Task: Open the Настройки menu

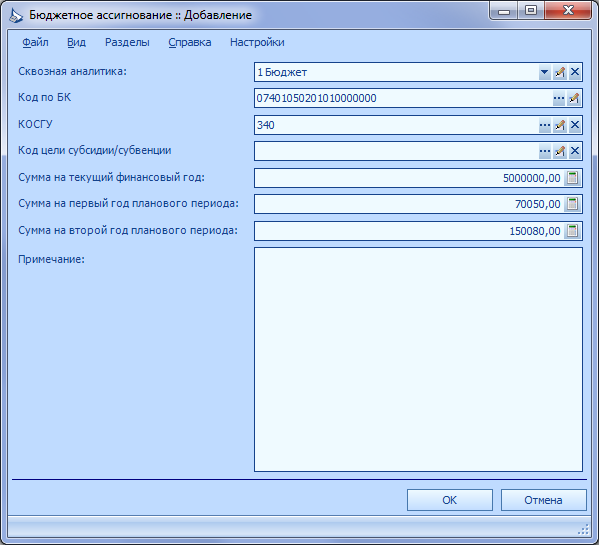Action: tap(257, 42)
